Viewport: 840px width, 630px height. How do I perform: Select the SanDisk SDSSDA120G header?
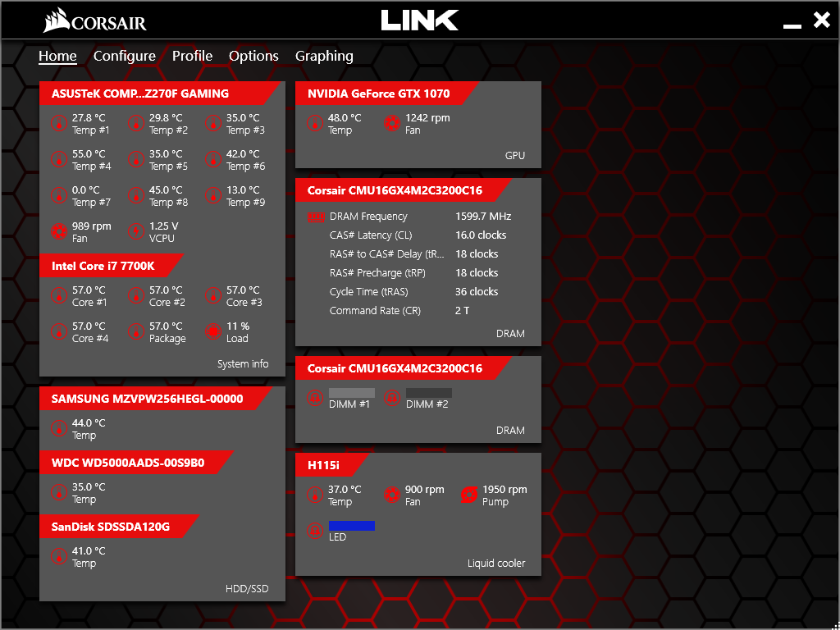[x=120, y=527]
